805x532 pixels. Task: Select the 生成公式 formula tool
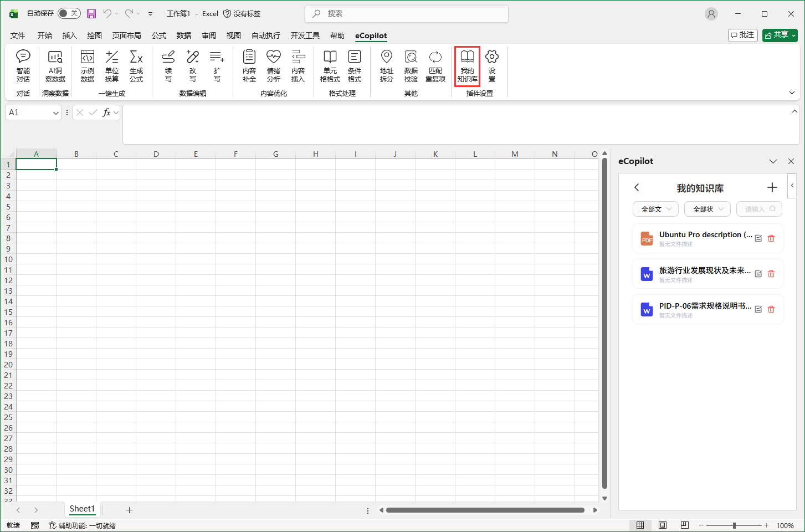pyautogui.click(x=136, y=65)
